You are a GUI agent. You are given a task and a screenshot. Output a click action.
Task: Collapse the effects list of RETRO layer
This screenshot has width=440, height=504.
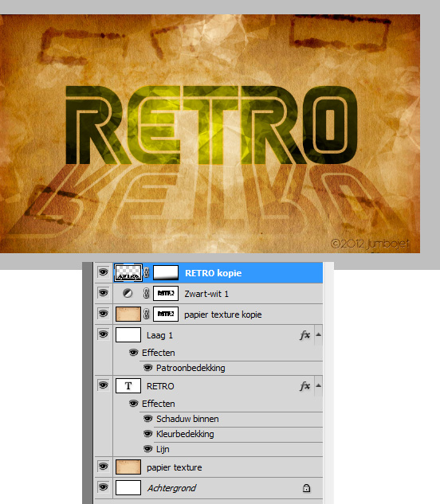[318, 385]
